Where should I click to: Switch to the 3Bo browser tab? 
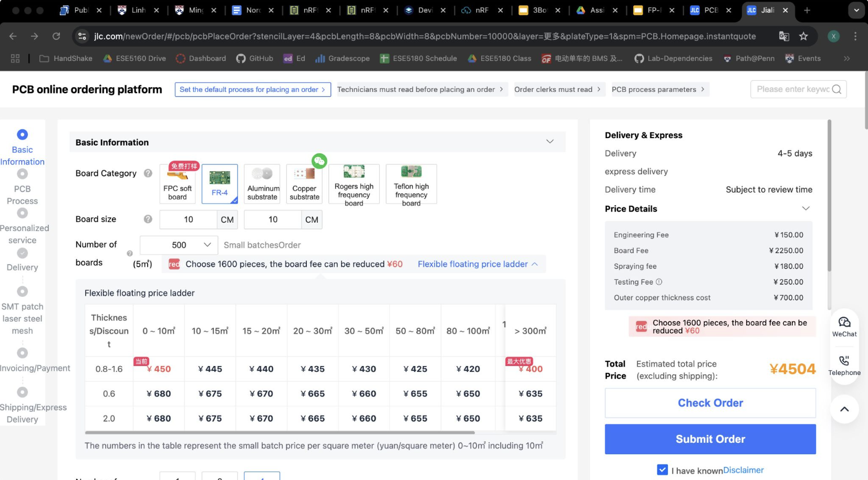click(x=540, y=10)
